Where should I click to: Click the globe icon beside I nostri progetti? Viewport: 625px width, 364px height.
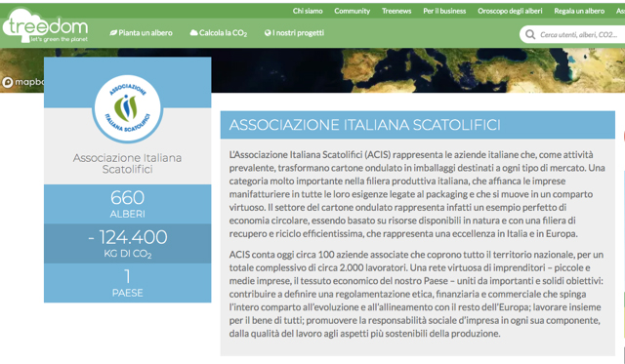(x=268, y=32)
